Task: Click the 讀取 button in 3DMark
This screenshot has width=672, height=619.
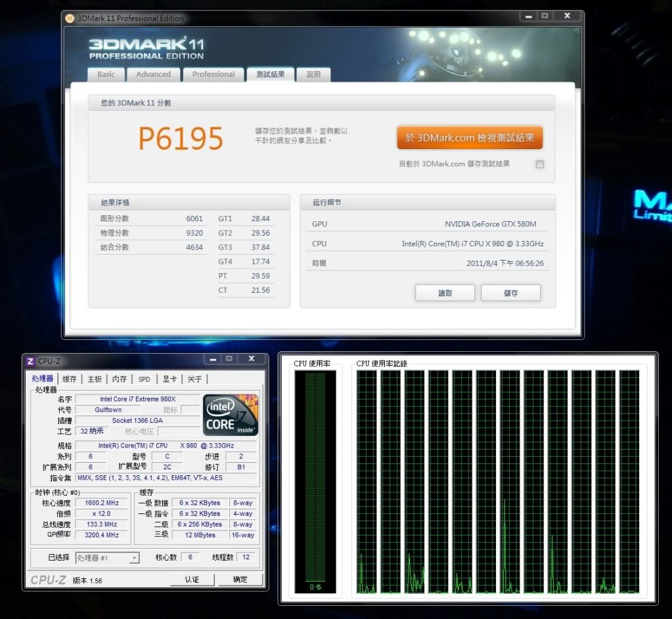Action: pyautogui.click(x=445, y=293)
